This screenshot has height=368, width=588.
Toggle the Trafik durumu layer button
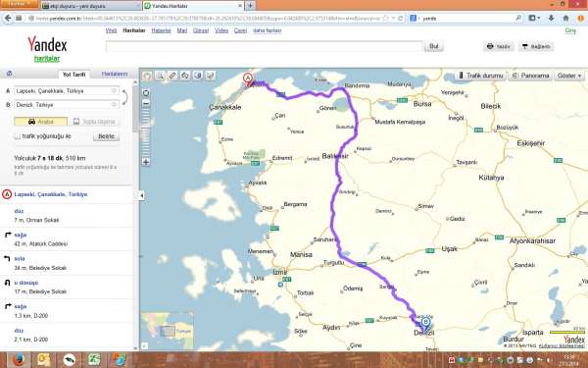480,76
